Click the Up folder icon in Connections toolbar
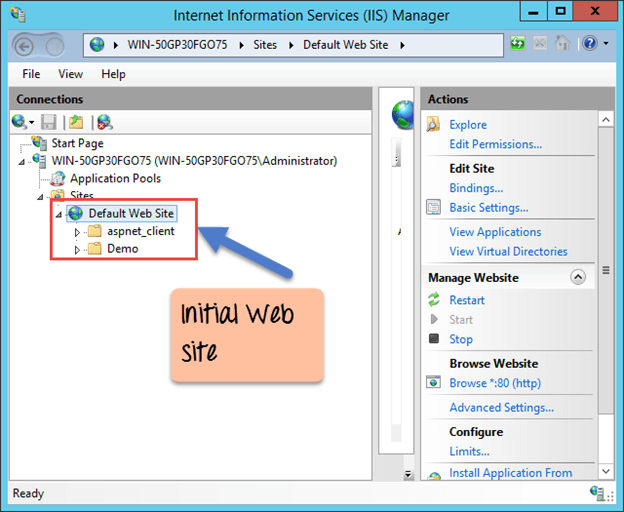The image size is (624, 512). tap(76, 122)
